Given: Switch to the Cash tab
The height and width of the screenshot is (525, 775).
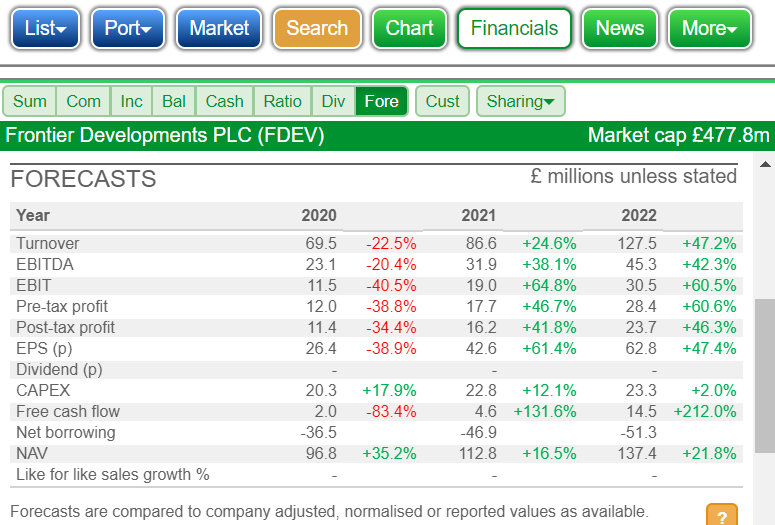Looking at the screenshot, I should pyautogui.click(x=224, y=101).
